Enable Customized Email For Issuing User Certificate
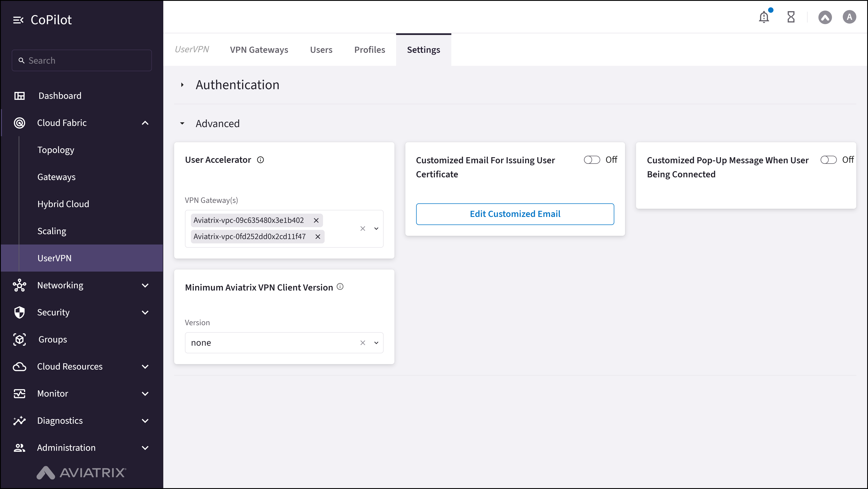Image resolution: width=868 pixels, height=489 pixels. 592,160
